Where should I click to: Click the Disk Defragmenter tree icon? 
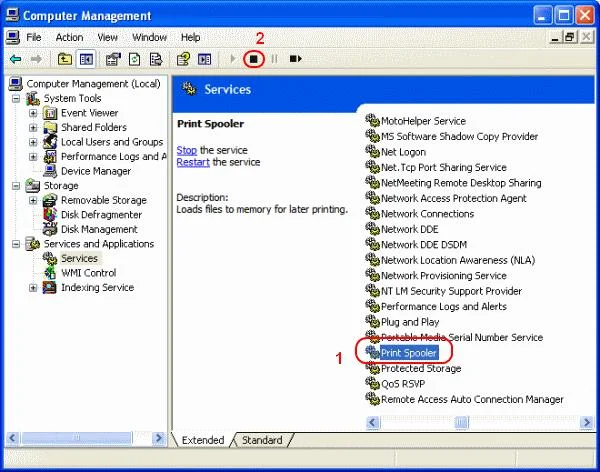click(x=51, y=215)
